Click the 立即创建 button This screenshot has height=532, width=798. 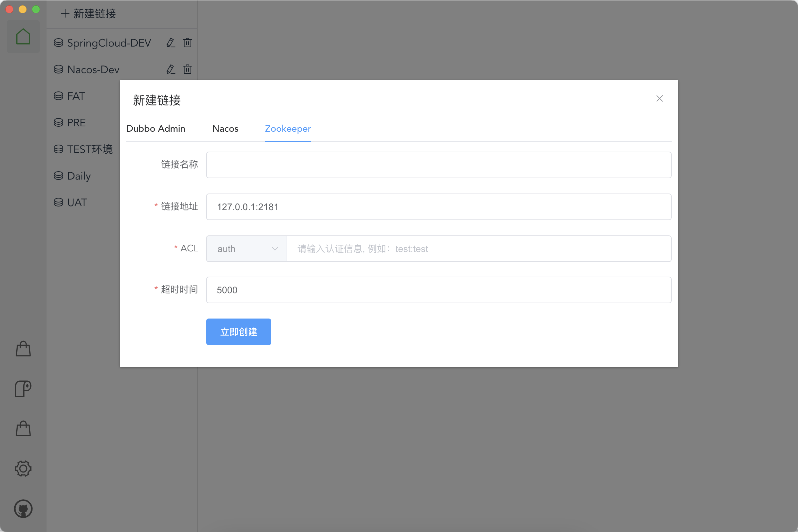238,332
